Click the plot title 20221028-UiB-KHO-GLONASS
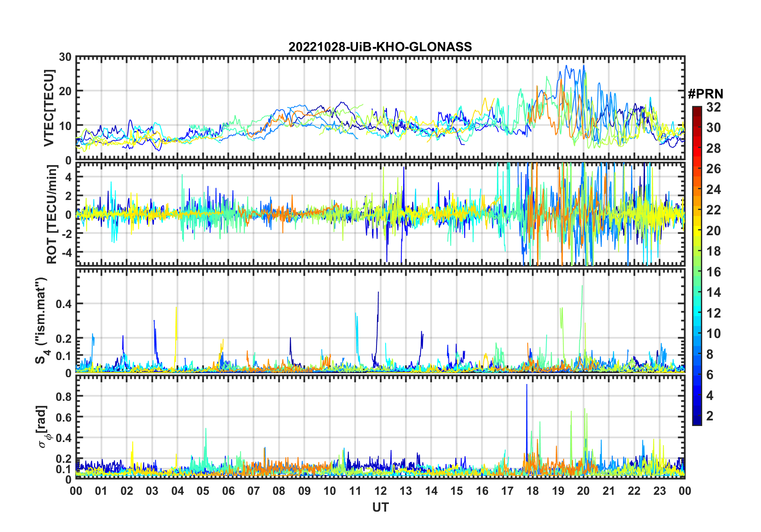The width and height of the screenshot is (761, 532). 380,47
